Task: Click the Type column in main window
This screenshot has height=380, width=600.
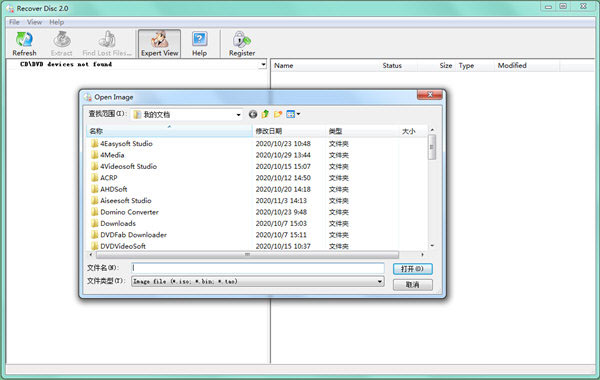Action: coord(466,65)
